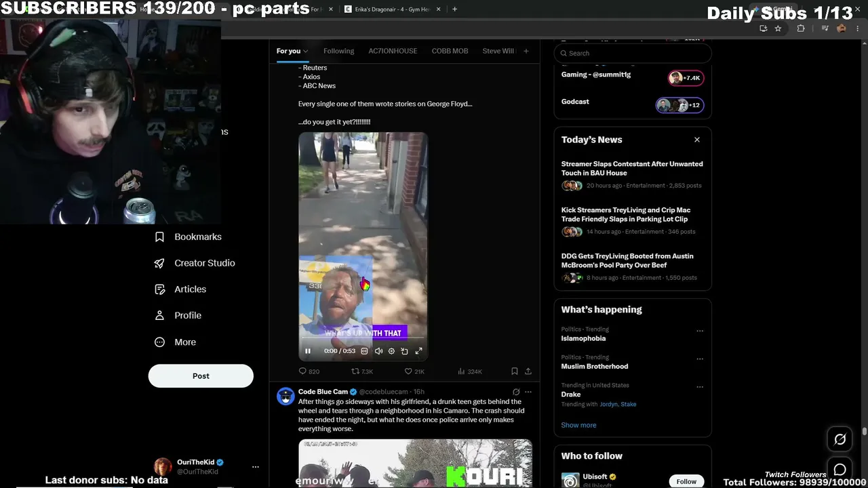Switch to the COBB MOB tab
Screen dimensions: 868x488
(x=450, y=51)
